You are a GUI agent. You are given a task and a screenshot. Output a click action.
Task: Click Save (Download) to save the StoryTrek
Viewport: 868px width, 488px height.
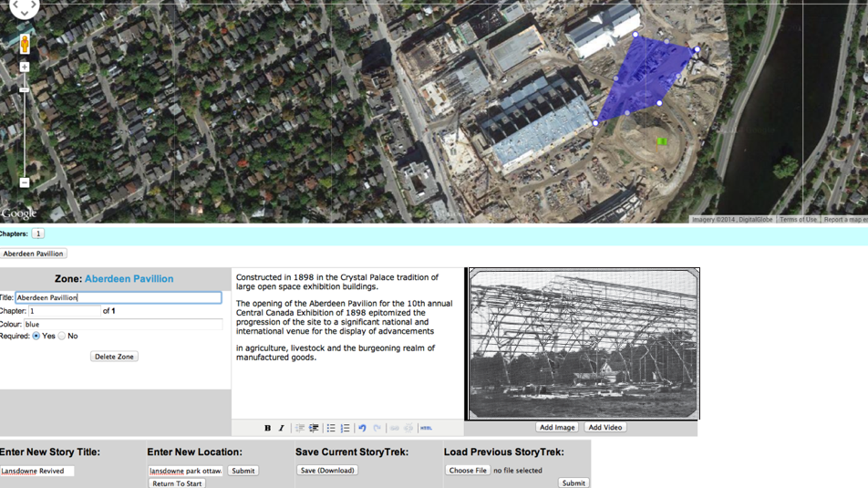coord(327,470)
